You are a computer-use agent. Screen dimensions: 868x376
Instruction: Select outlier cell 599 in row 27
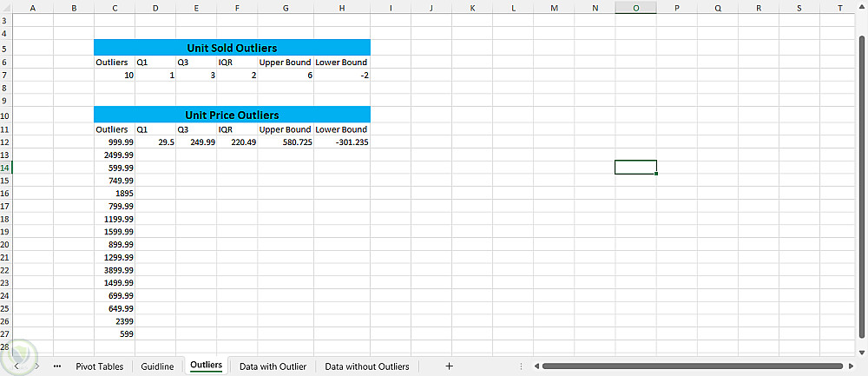115,334
